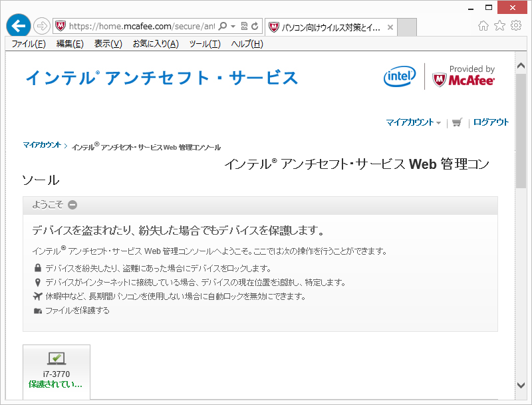This screenshot has width=532, height=405.
Task: Click the airplane icon in feature list
Action: click(38, 296)
